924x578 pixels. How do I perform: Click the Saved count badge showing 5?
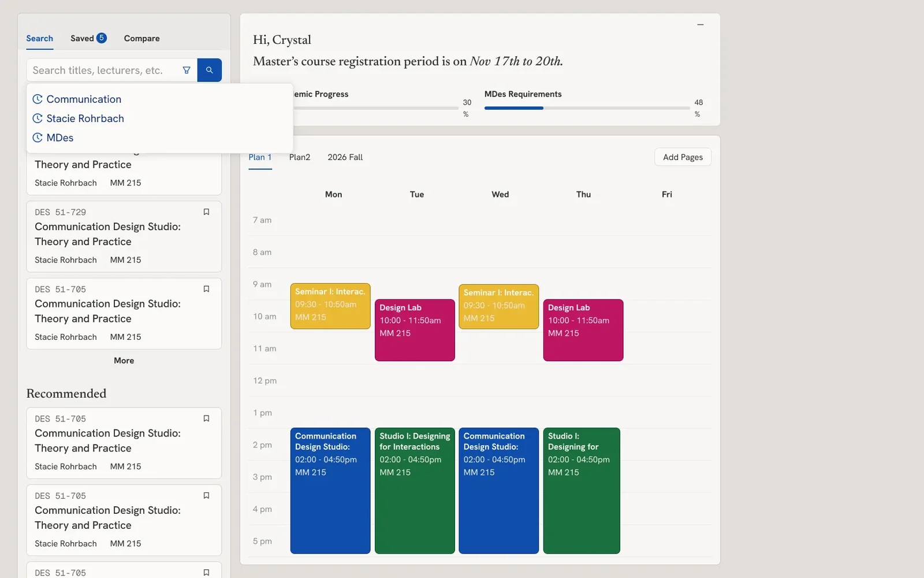pos(101,38)
